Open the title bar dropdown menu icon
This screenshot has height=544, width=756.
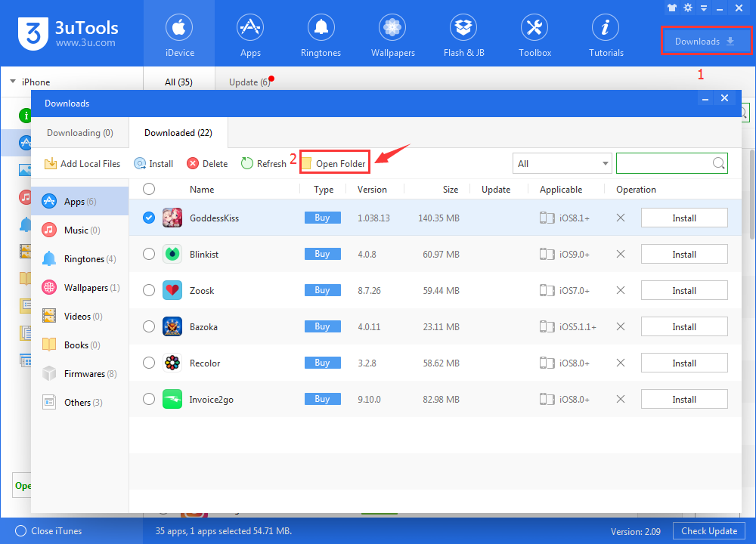704,8
